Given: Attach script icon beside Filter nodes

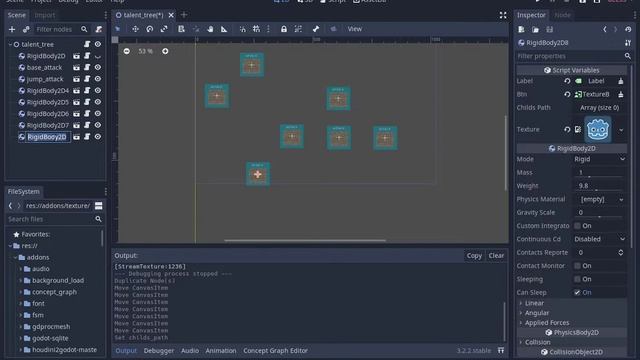Looking at the screenshot, I should (98, 29).
